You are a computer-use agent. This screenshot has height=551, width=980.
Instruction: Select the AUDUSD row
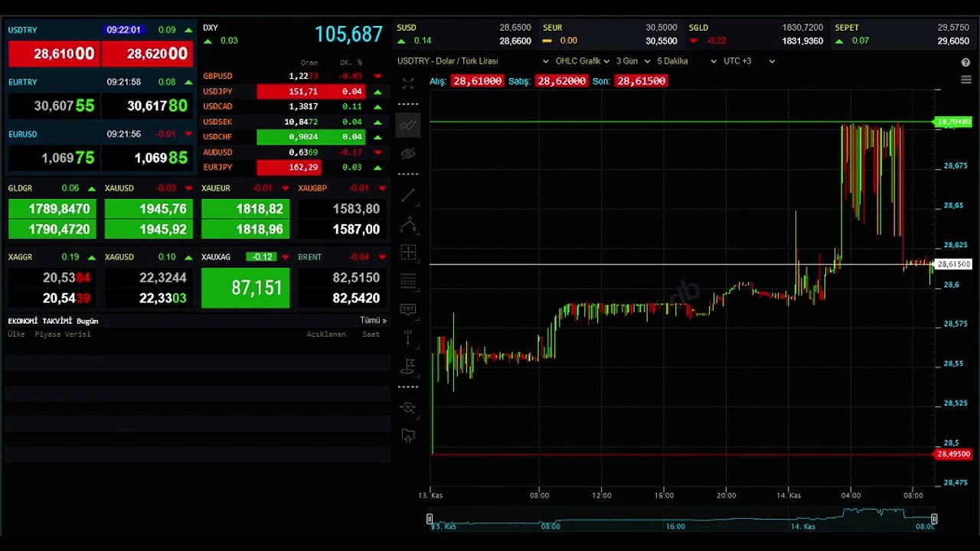point(293,152)
